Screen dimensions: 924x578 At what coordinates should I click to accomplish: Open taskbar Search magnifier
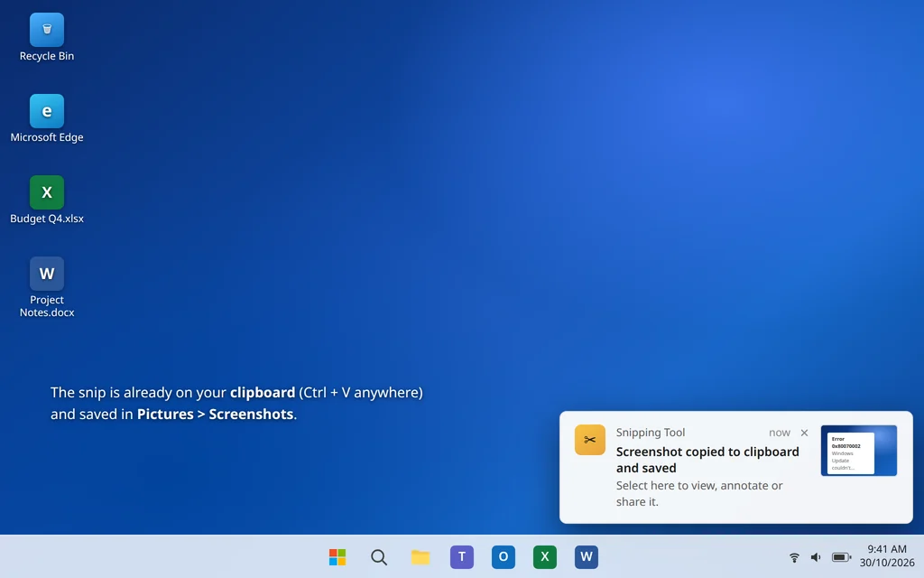[379, 556]
